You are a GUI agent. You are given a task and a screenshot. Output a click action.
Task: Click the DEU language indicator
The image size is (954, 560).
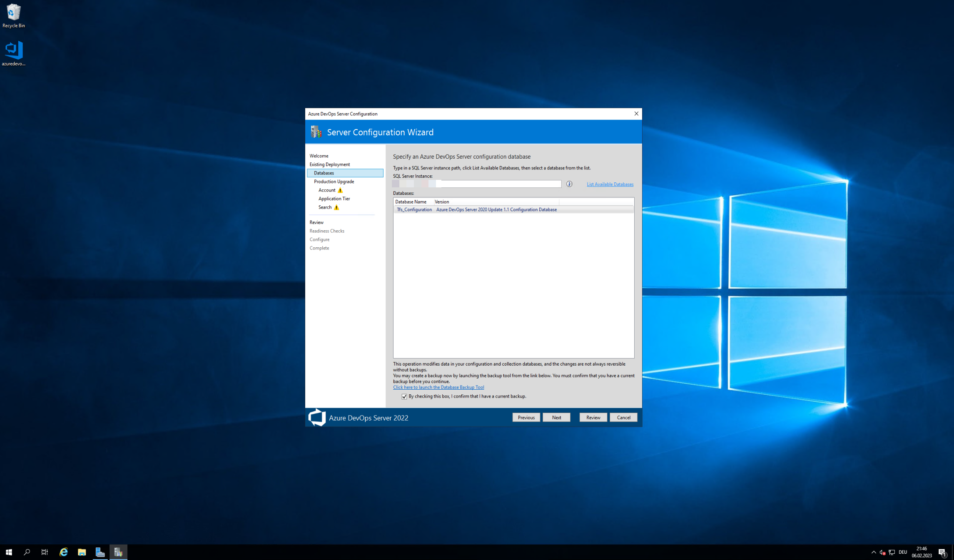point(903,553)
